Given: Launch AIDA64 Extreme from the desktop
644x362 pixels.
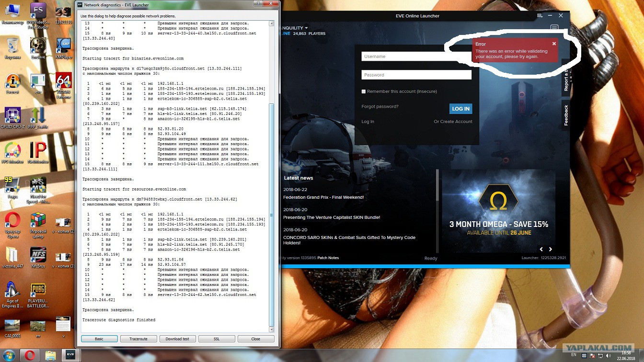Looking at the screenshot, I should click(64, 86).
